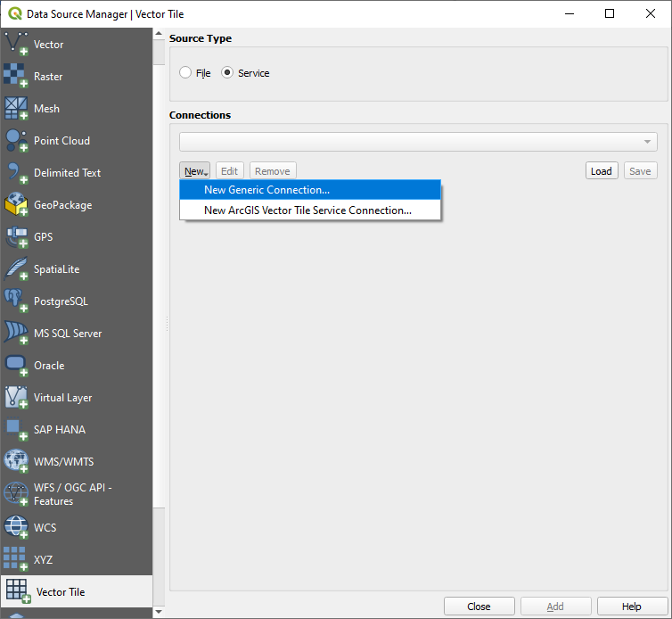Click sidebar scroll down arrow
Viewport: 672px width, 619px height.
click(159, 612)
